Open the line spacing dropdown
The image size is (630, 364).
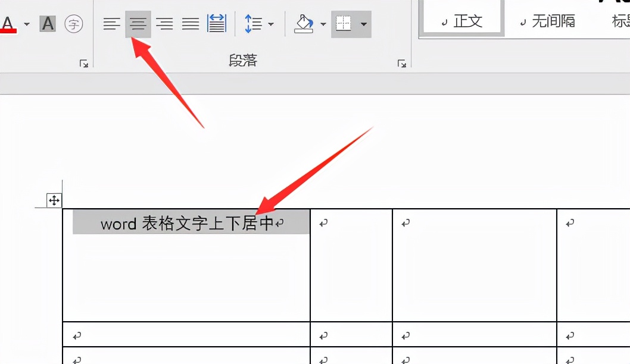tap(271, 24)
